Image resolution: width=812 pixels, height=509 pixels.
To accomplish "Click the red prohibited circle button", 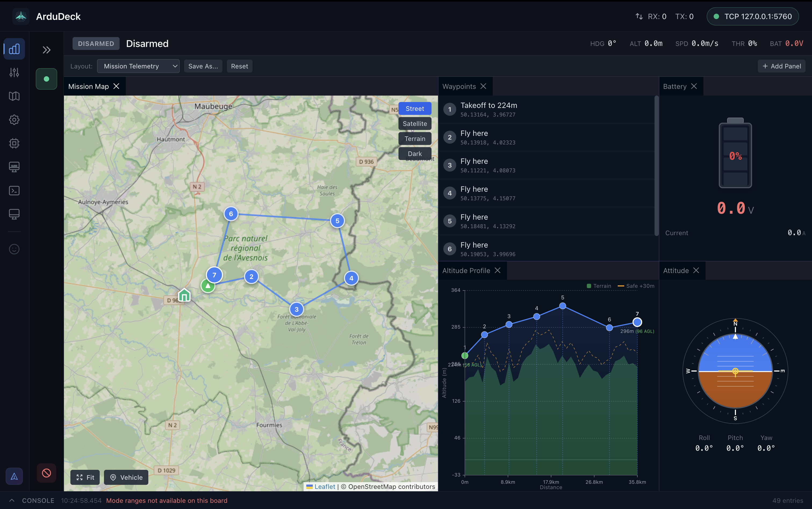I will 46,473.
